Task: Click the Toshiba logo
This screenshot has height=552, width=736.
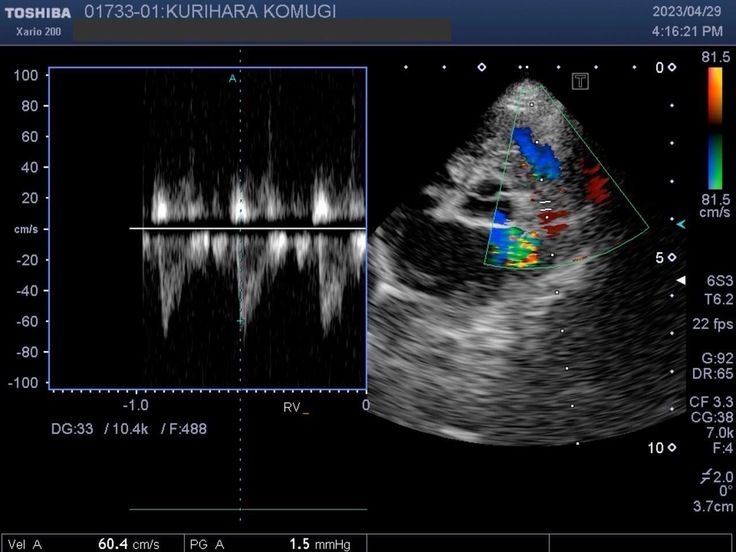Action: (x=36, y=13)
